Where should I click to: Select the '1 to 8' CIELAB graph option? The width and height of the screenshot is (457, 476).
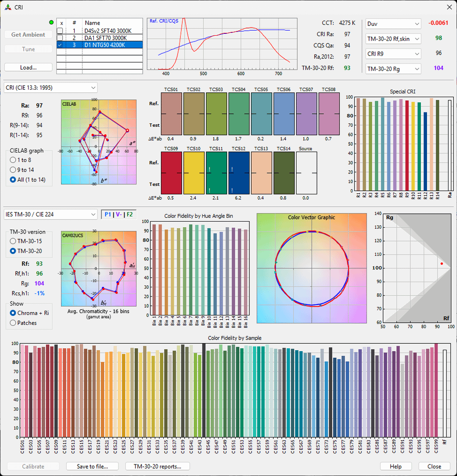[13, 160]
